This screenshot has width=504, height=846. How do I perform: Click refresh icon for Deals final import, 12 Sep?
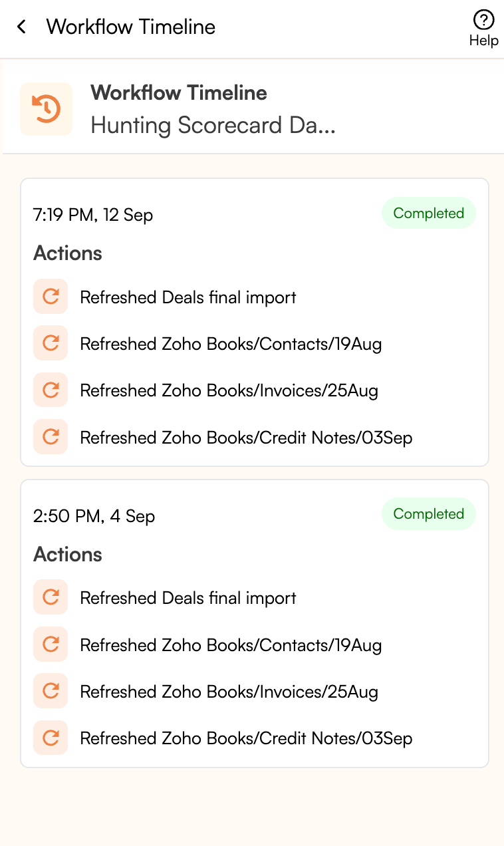pyautogui.click(x=51, y=297)
